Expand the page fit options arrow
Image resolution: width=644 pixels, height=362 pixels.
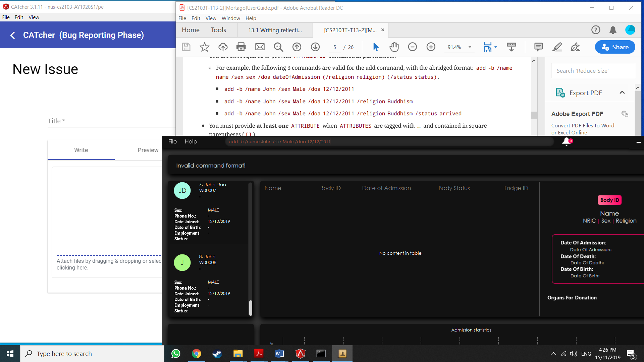coord(496,47)
